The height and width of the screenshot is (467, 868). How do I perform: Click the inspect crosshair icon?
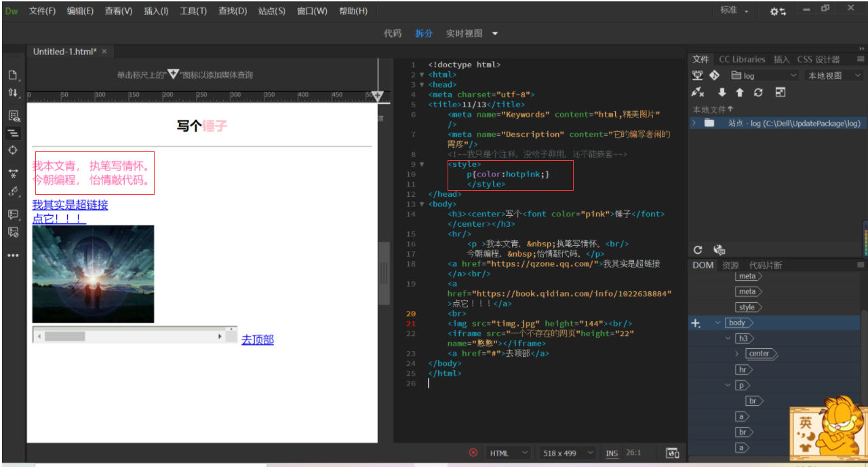(13, 150)
